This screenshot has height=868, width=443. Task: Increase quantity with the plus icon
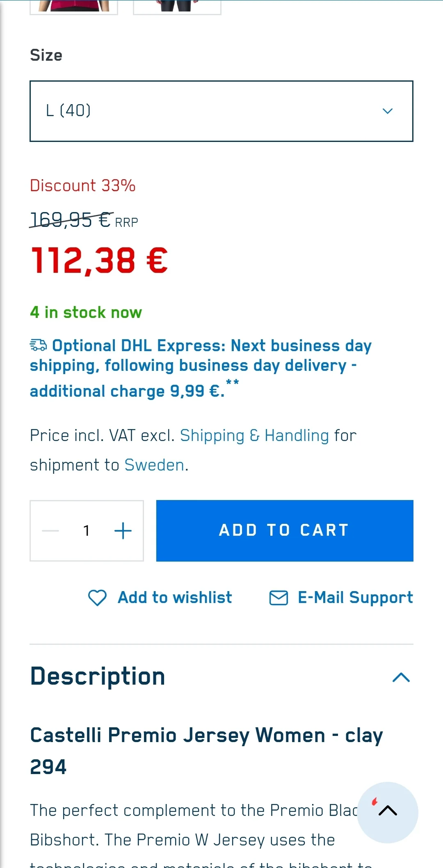123,531
